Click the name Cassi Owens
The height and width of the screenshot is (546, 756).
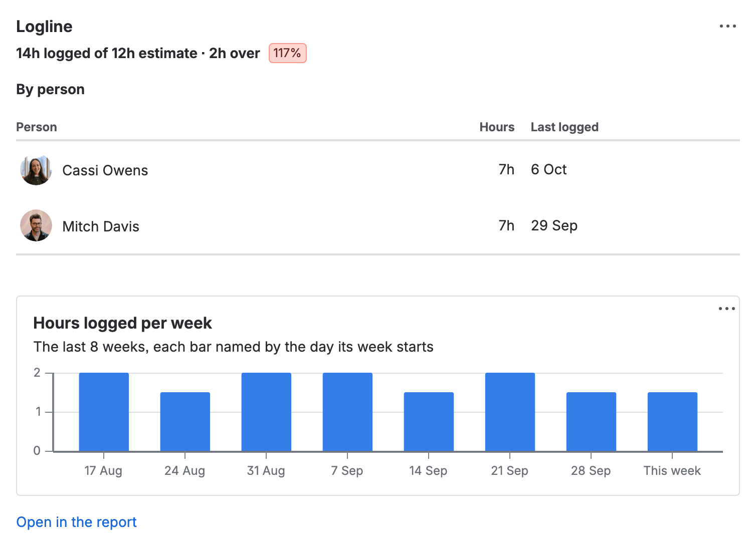click(105, 170)
